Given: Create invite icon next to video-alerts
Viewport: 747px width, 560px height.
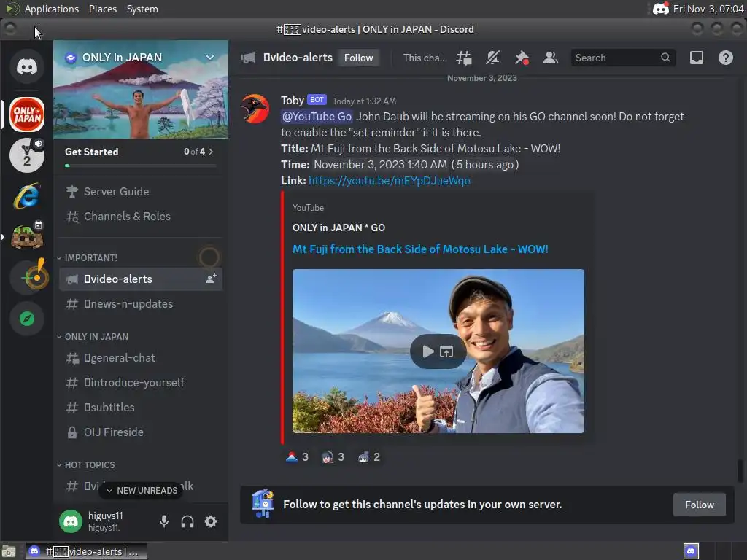Looking at the screenshot, I should point(211,279).
